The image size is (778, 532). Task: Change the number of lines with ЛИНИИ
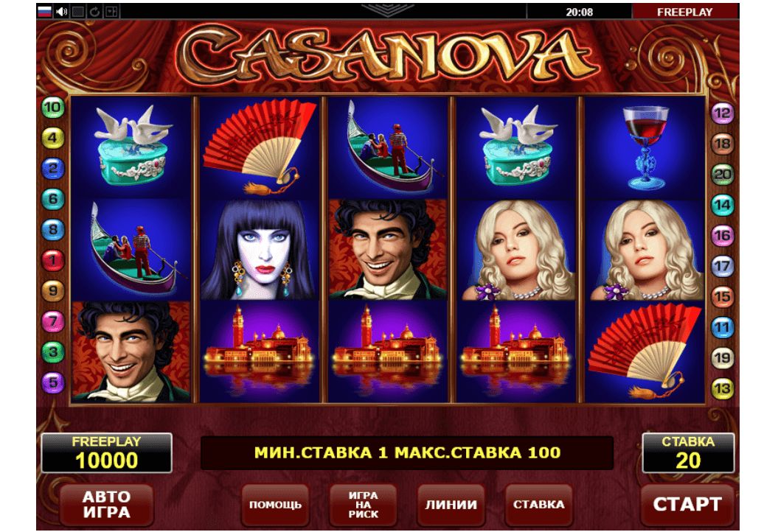point(451,505)
